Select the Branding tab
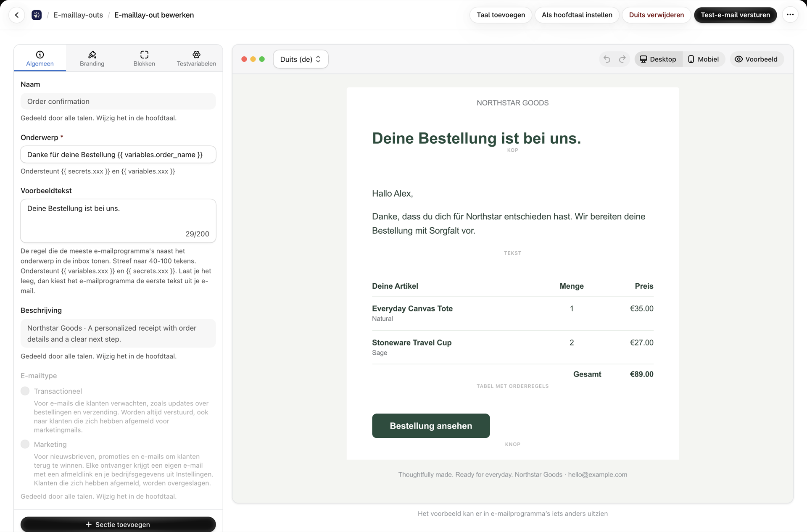 coord(92,58)
